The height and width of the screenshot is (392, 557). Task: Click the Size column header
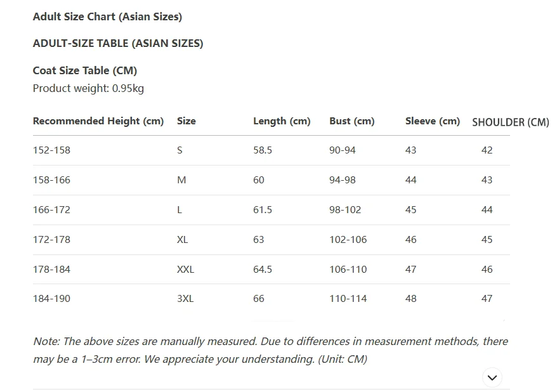point(187,121)
